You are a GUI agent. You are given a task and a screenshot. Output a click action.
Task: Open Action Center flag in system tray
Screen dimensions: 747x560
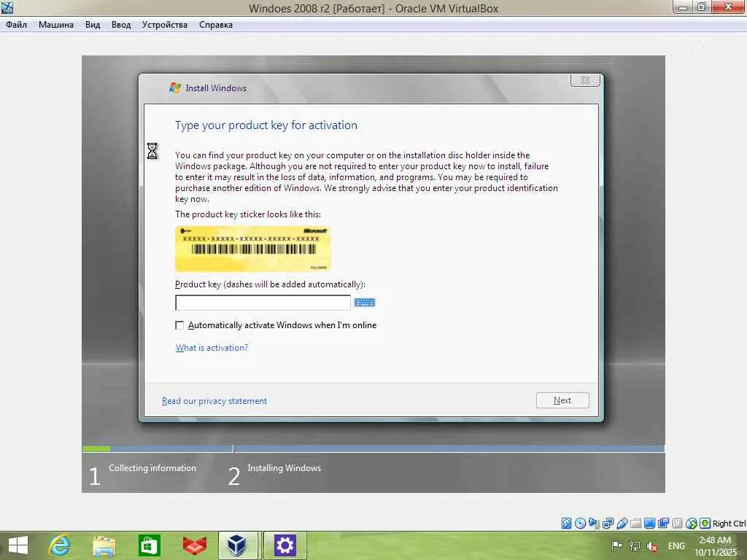click(x=616, y=545)
